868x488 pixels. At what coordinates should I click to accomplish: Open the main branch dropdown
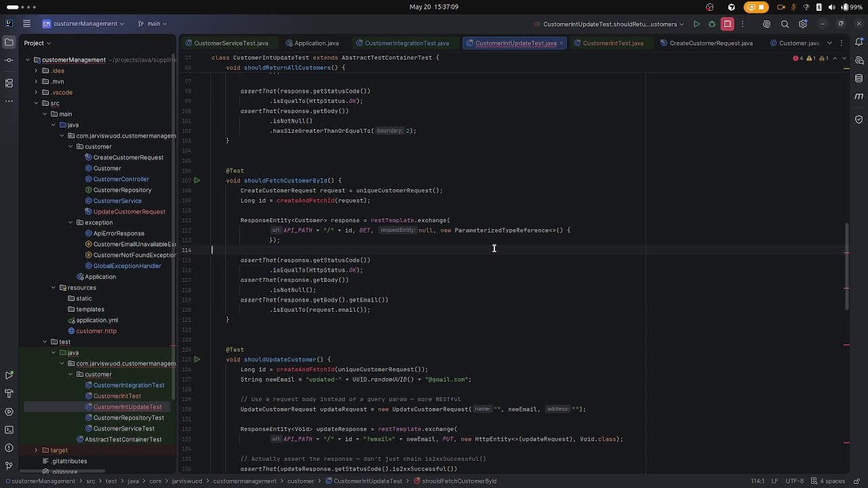[x=154, y=24]
